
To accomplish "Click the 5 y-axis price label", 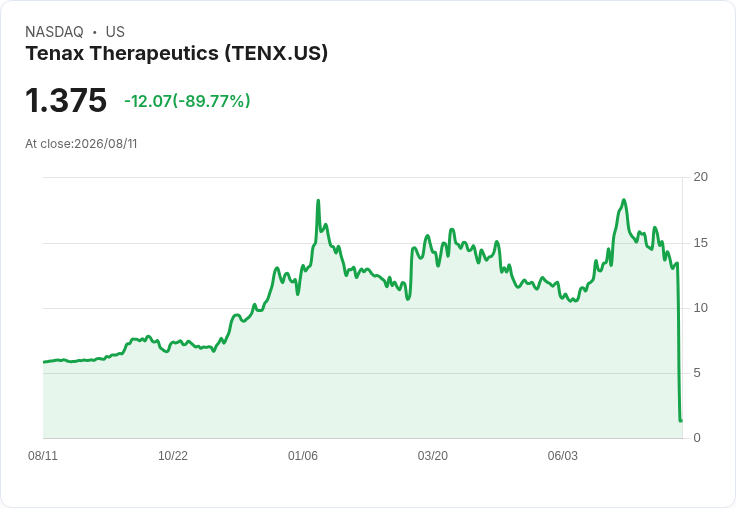I will tap(697, 373).
